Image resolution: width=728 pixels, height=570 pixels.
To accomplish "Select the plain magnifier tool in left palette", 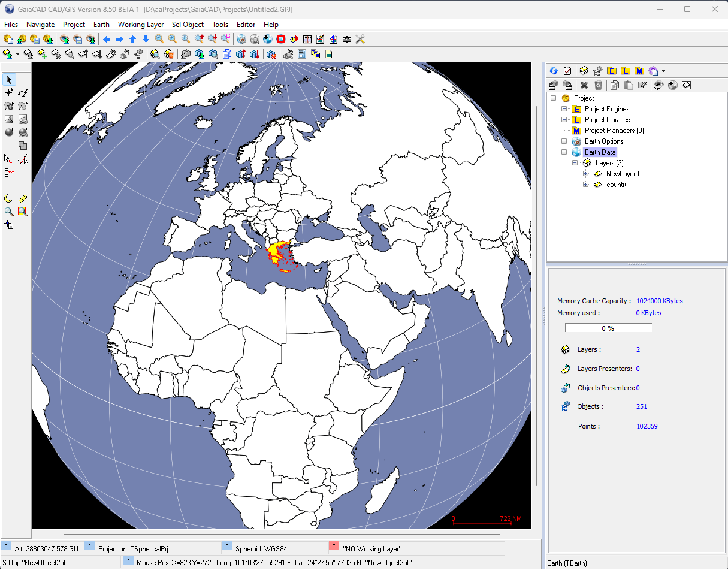I will tap(9, 212).
